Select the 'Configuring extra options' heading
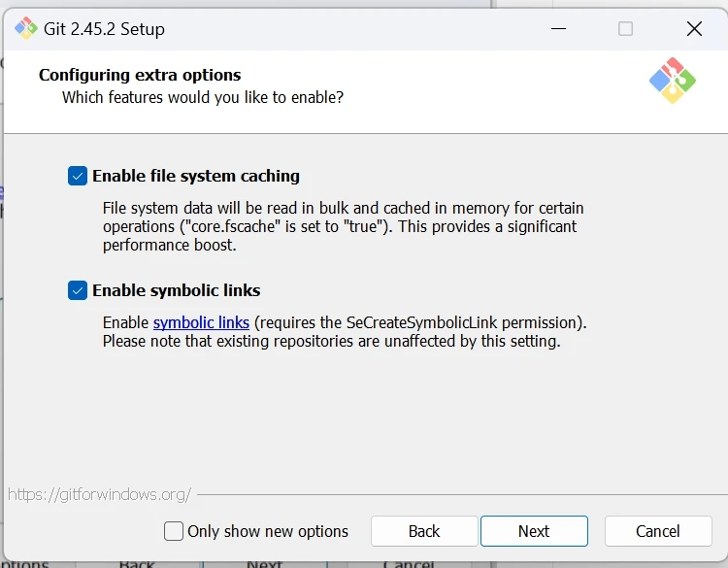Viewport: 728px width, 568px height. click(140, 75)
